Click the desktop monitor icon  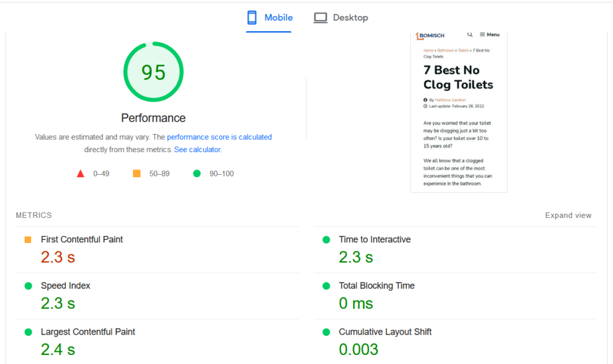[321, 18]
